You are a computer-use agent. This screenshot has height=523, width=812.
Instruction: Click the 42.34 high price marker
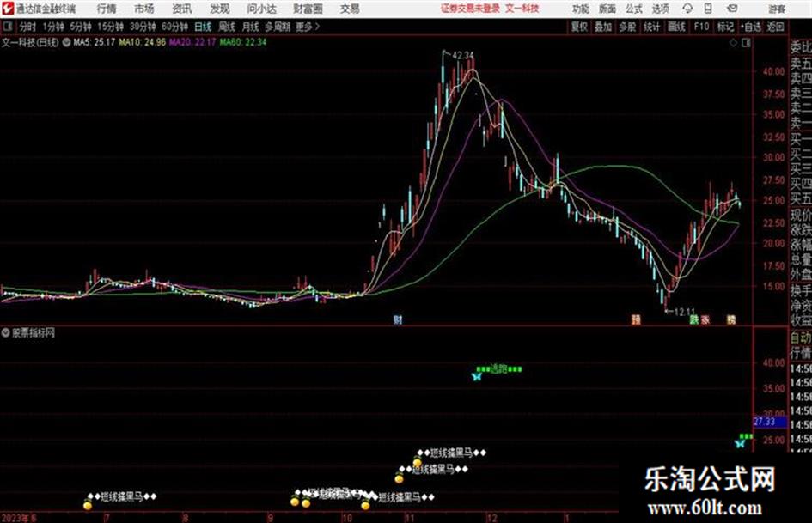point(463,55)
